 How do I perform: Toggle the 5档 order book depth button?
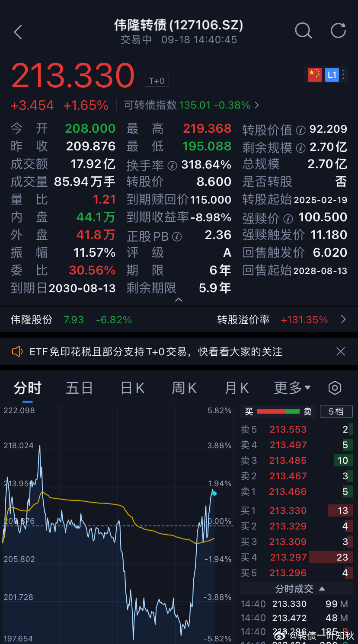click(x=336, y=411)
